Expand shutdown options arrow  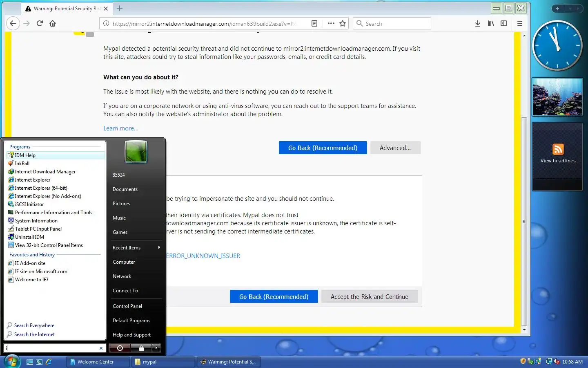click(156, 348)
